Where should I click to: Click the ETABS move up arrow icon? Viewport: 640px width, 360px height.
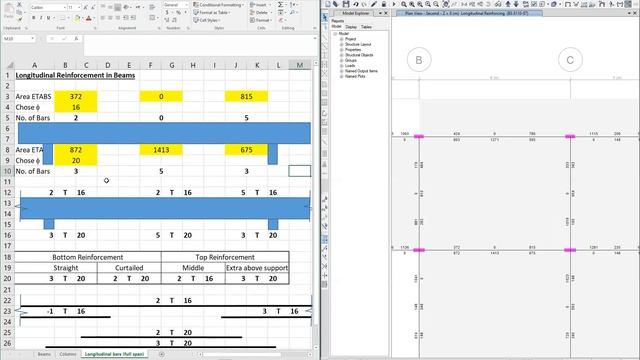point(508,4)
